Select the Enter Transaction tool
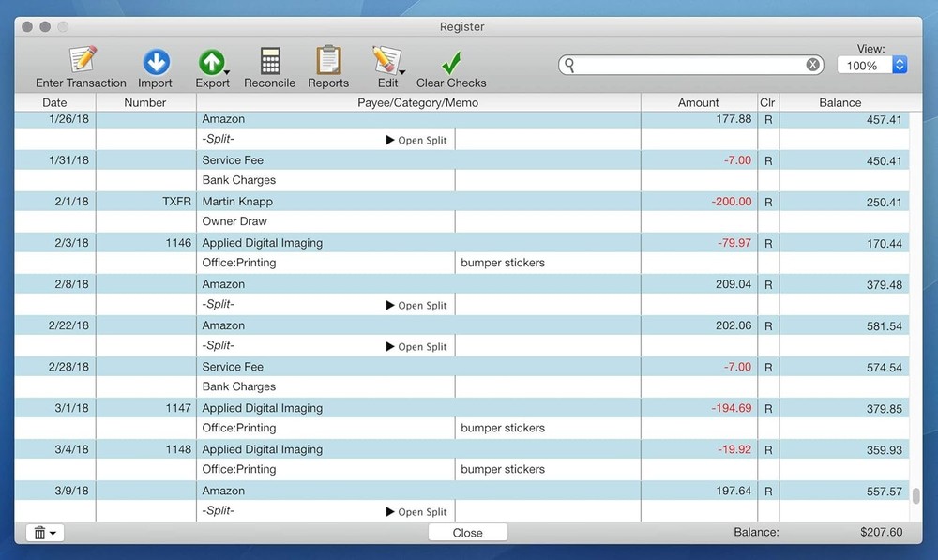The width and height of the screenshot is (938, 560). pos(80,58)
